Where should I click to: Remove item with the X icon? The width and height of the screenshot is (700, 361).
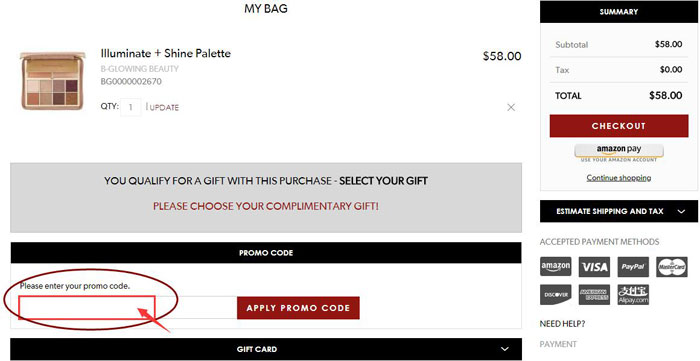(511, 108)
